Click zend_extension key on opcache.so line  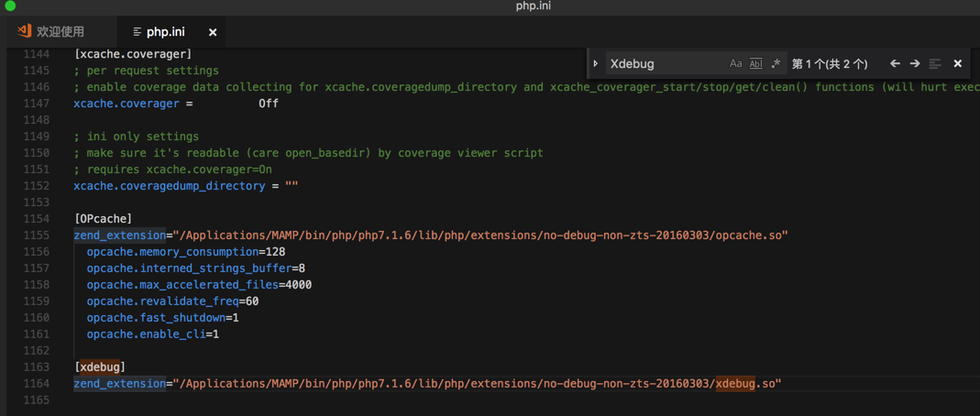pyautogui.click(x=119, y=235)
